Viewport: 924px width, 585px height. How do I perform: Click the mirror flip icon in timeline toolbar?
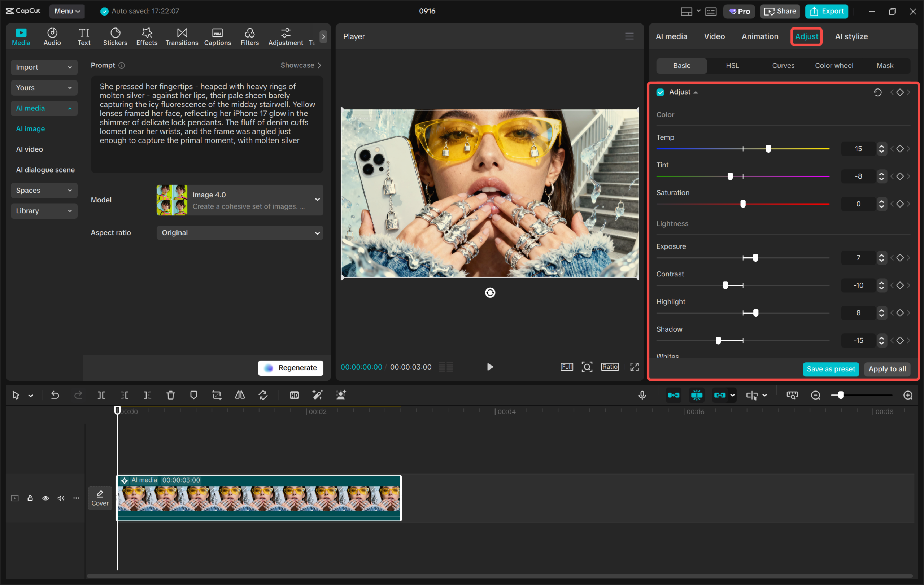(x=240, y=395)
